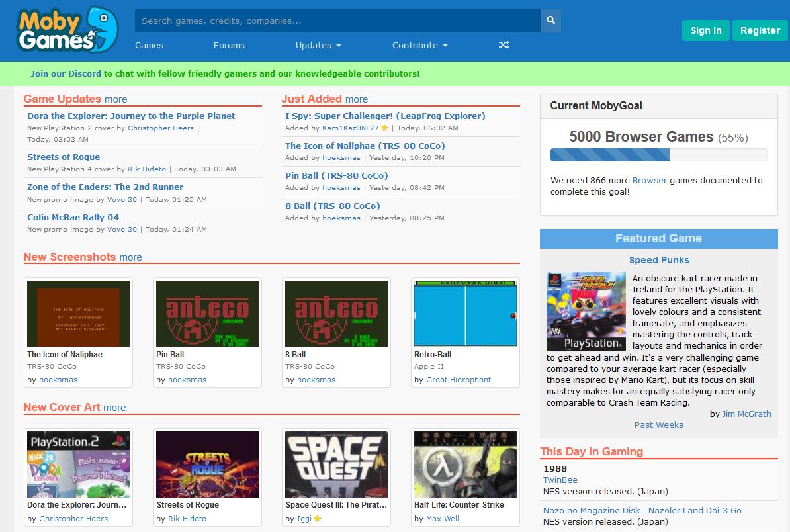Click the search magnifier icon
Viewport: 790px width, 532px height.
pyautogui.click(x=550, y=21)
